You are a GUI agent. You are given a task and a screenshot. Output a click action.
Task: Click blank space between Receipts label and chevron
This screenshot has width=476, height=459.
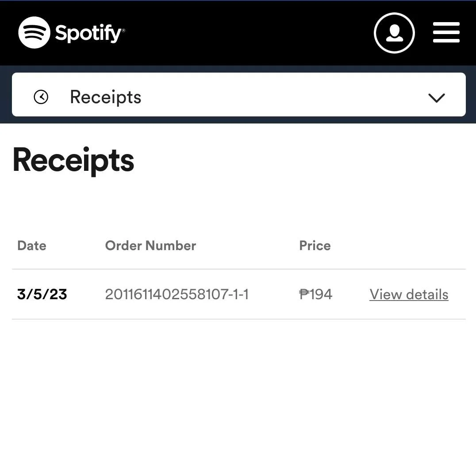pyautogui.click(x=282, y=97)
